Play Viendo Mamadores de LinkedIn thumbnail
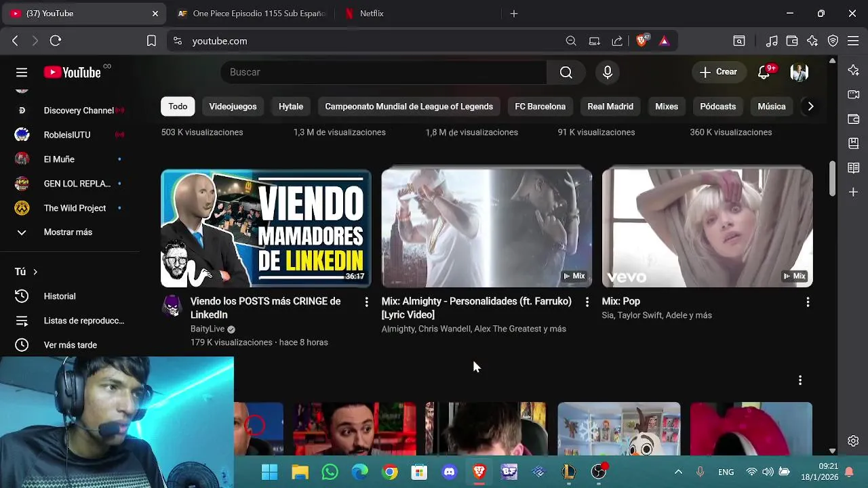 (266, 228)
